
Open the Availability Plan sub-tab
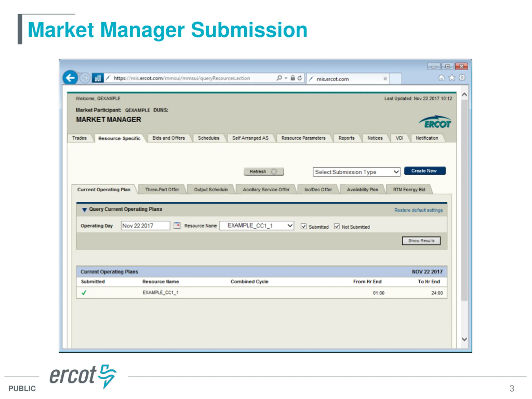(362, 190)
